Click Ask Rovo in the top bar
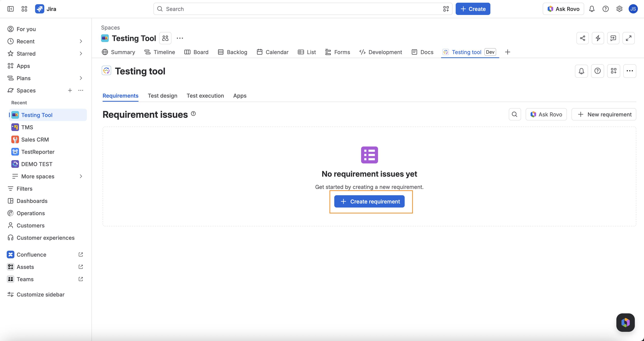644x341 pixels. (563, 9)
